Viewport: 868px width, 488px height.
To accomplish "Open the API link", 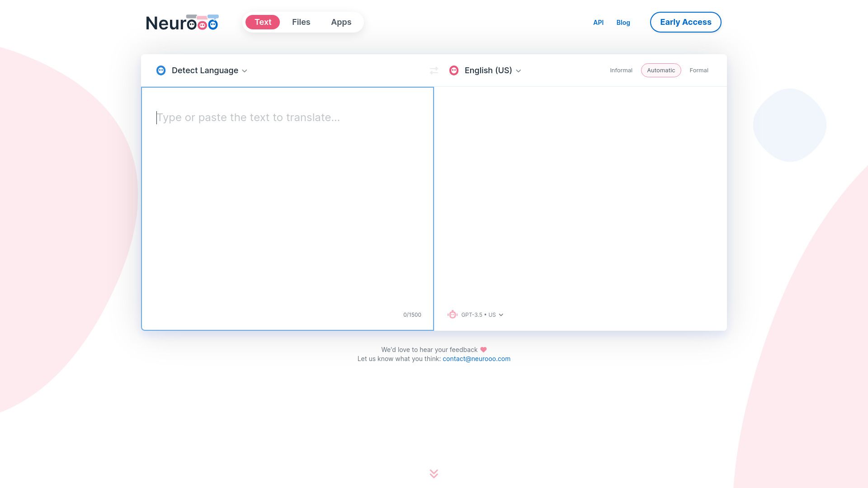I will [598, 23].
